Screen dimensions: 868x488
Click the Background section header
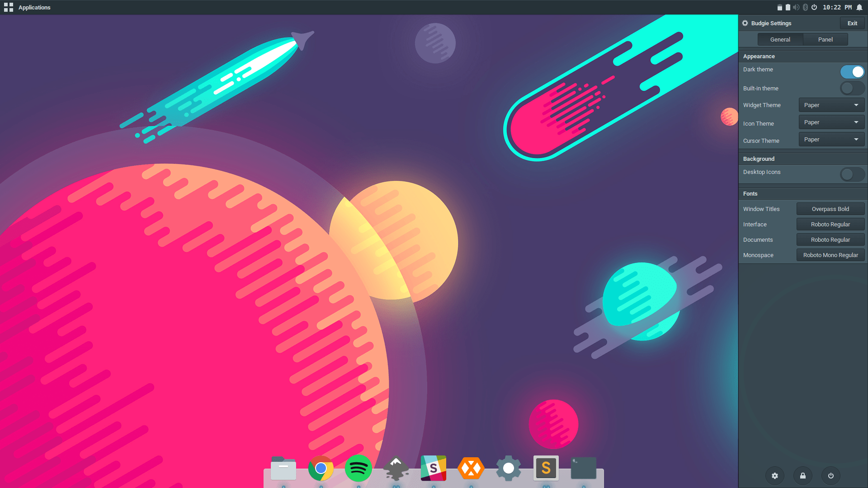(x=759, y=159)
